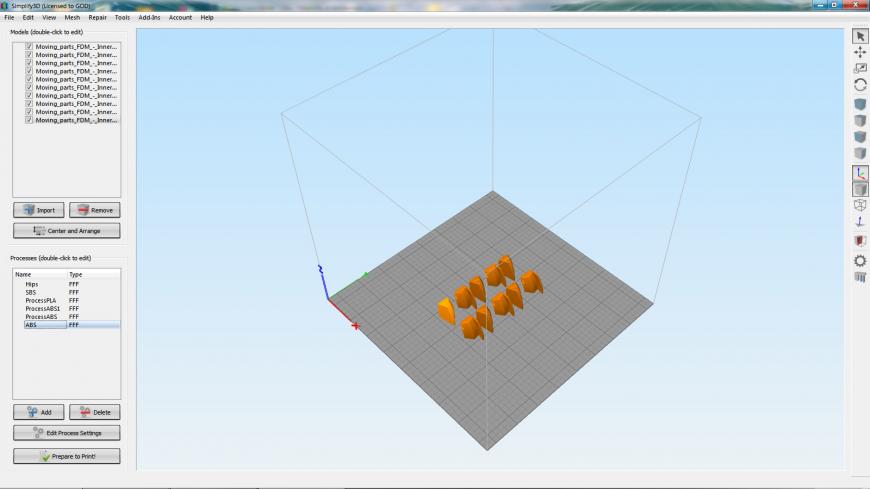
Task: Toggle solid model rendering icon
Action: [x=860, y=189]
